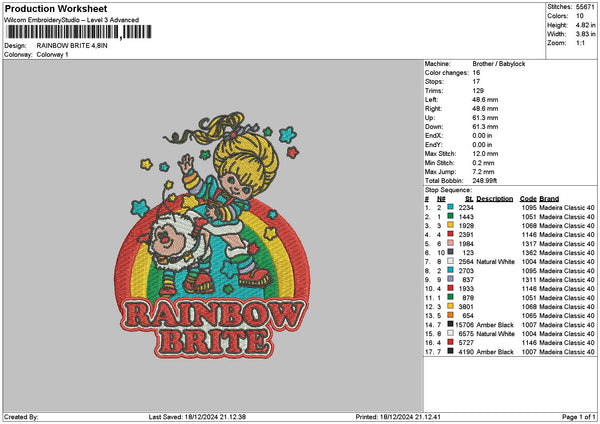Click the Stops value '17'
Viewport: 600px width, 424px height.
[476, 82]
